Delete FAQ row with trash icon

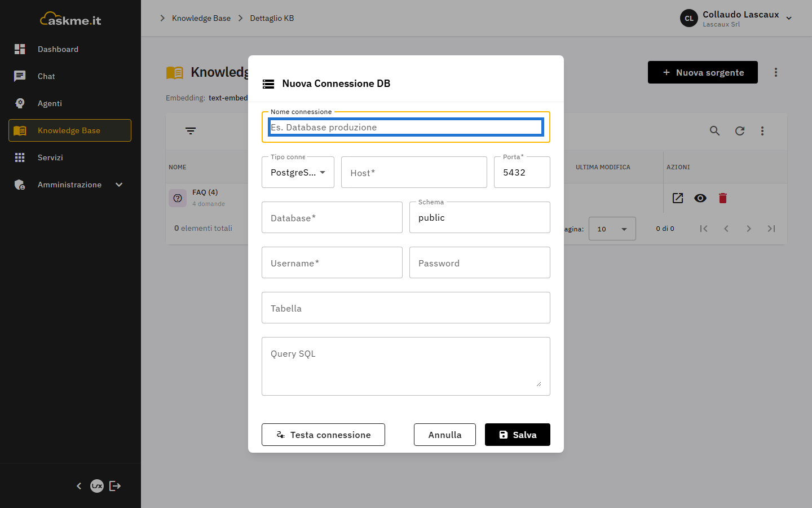pyautogui.click(x=723, y=198)
